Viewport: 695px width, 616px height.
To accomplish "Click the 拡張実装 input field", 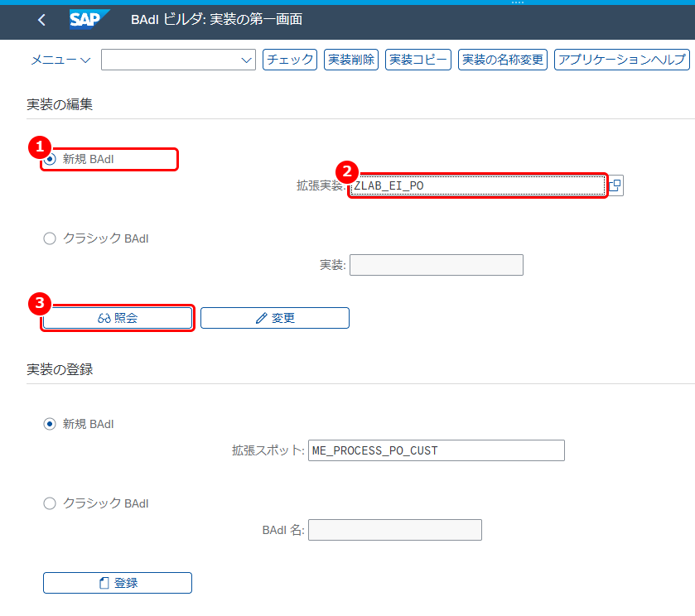I will (478, 185).
